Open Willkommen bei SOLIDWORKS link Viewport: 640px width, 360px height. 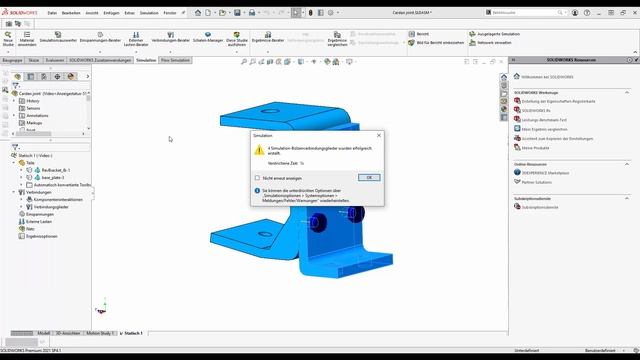point(547,77)
